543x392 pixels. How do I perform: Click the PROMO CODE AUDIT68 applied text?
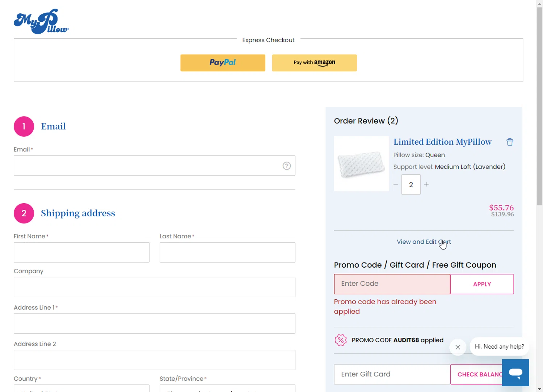click(x=397, y=340)
